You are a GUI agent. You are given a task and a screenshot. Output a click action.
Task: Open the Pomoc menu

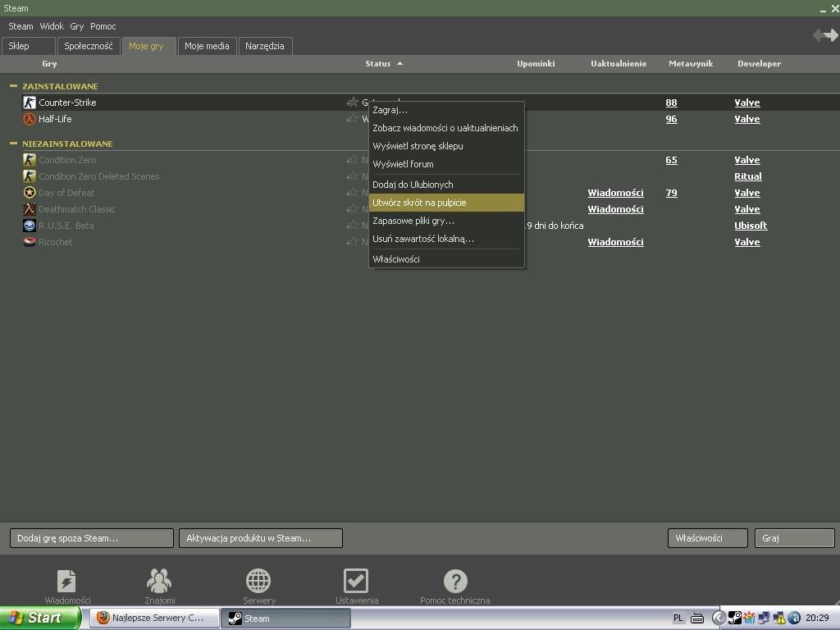[x=103, y=26]
